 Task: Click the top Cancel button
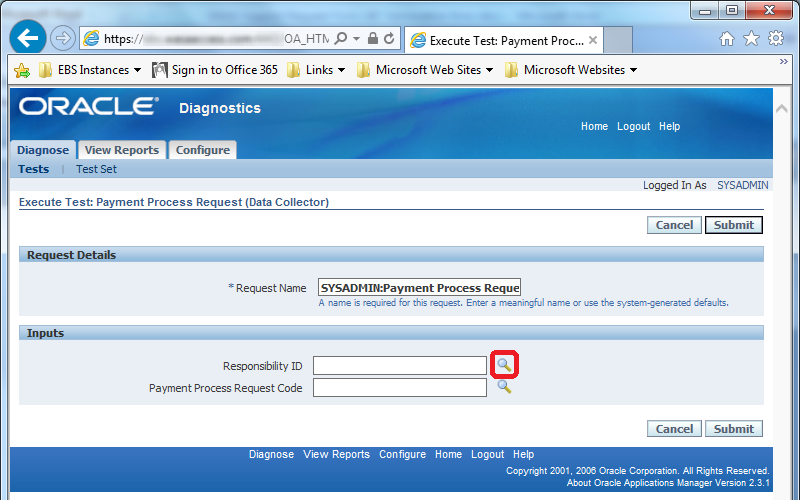674,225
